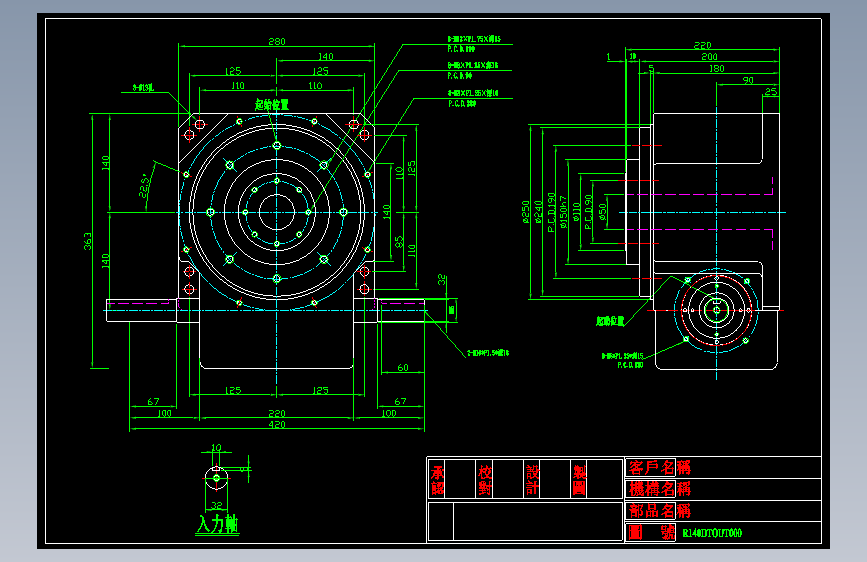
Task: Click the 承認 title block cell
Action: pyautogui.click(x=437, y=480)
